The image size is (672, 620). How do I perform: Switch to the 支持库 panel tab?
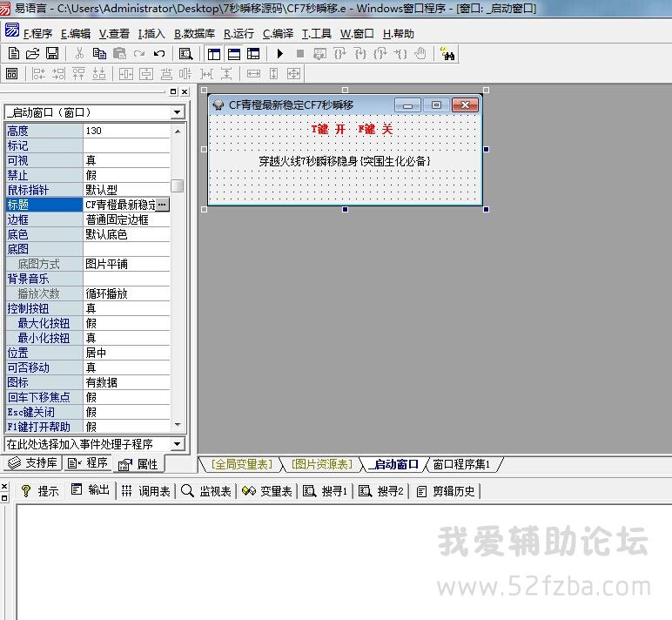point(33,463)
